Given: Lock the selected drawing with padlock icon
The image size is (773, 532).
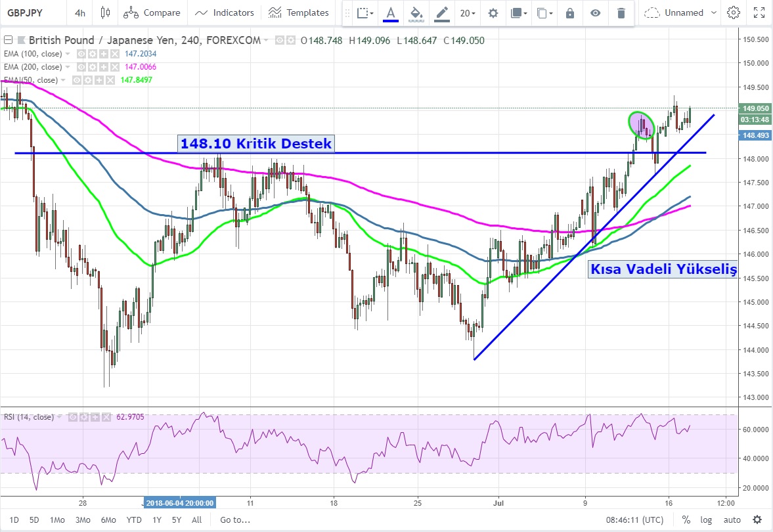Looking at the screenshot, I should pos(570,12).
